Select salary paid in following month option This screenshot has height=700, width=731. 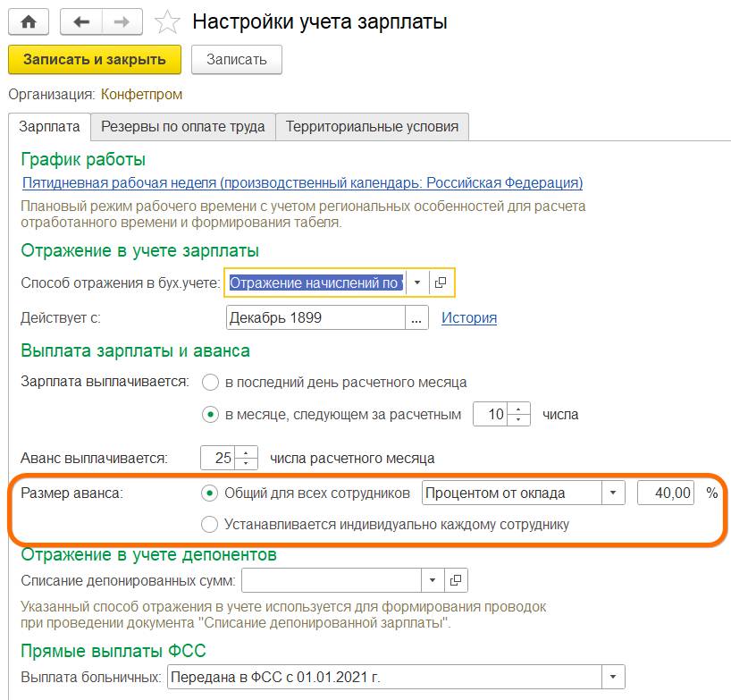pos(211,415)
